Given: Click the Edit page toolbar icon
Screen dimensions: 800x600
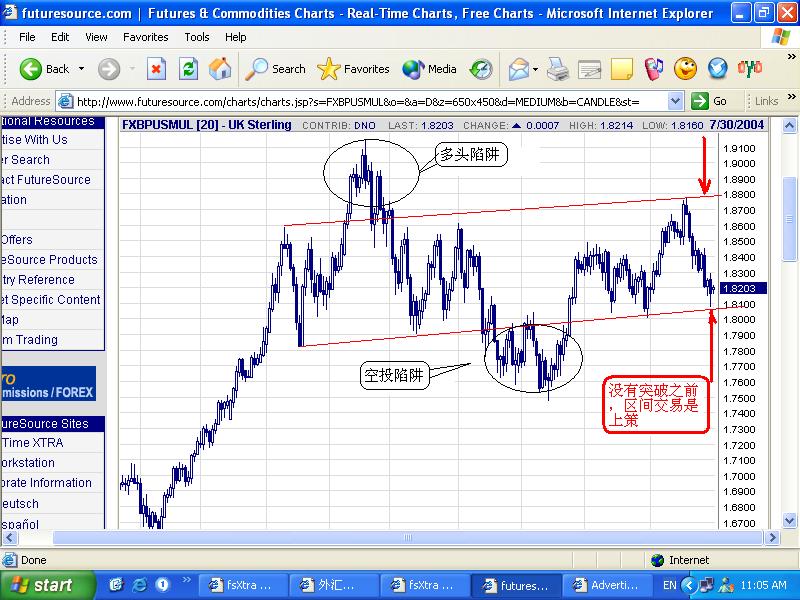Looking at the screenshot, I should (589, 69).
